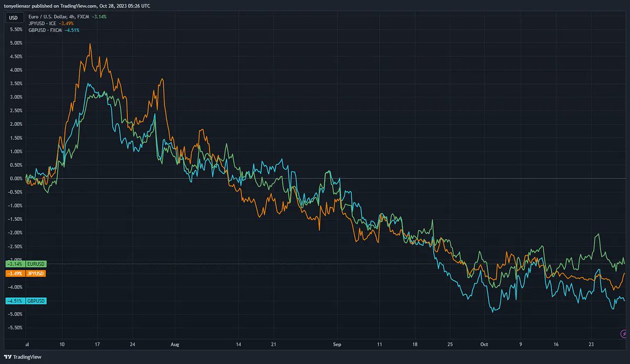Screen dimensions: 630x364
Task: Click the −5.50% price axis label
Action: (16, 328)
